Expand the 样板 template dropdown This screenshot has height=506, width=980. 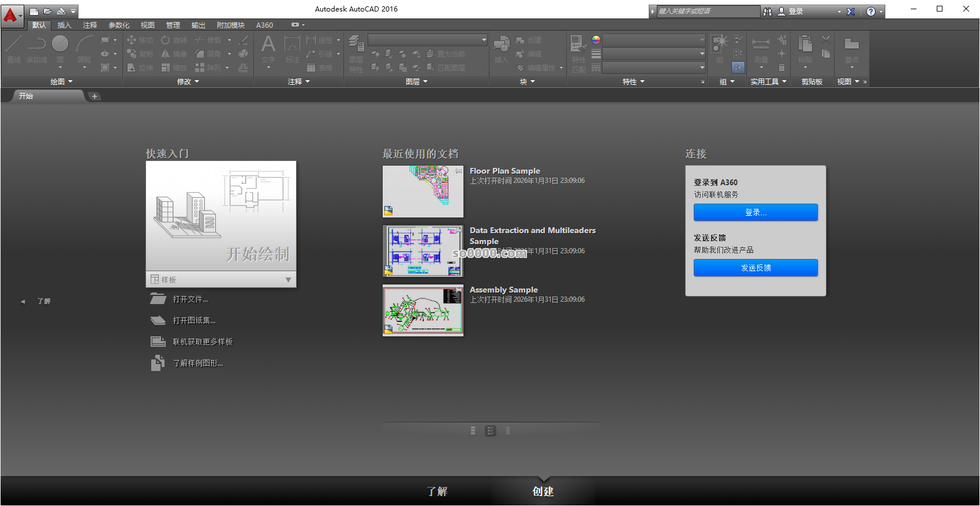(x=288, y=280)
